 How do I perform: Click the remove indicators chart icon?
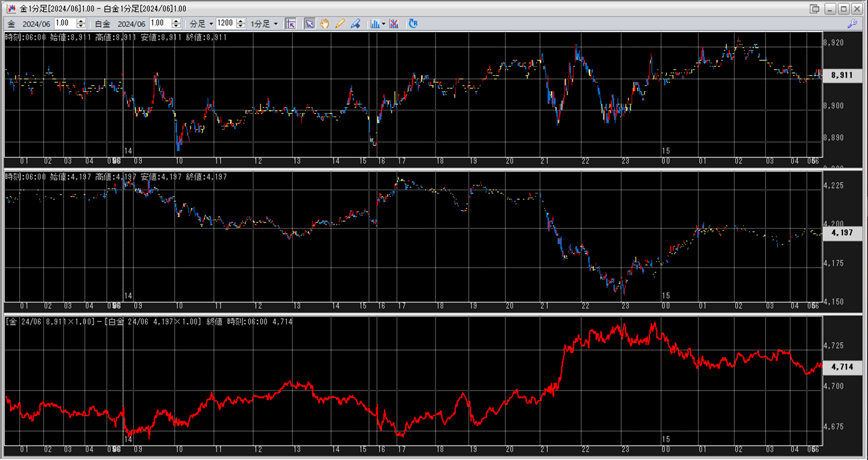coord(394,24)
